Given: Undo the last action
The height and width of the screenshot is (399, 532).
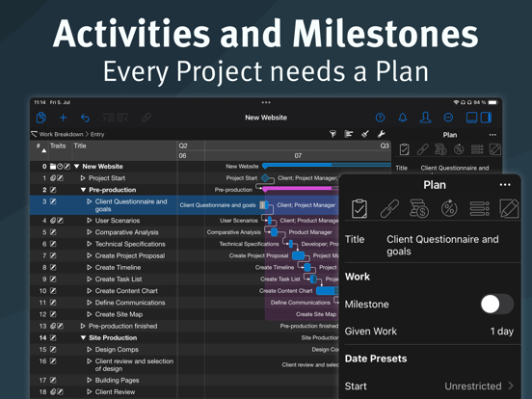Looking at the screenshot, I should pyautogui.click(x=85, y=118).
